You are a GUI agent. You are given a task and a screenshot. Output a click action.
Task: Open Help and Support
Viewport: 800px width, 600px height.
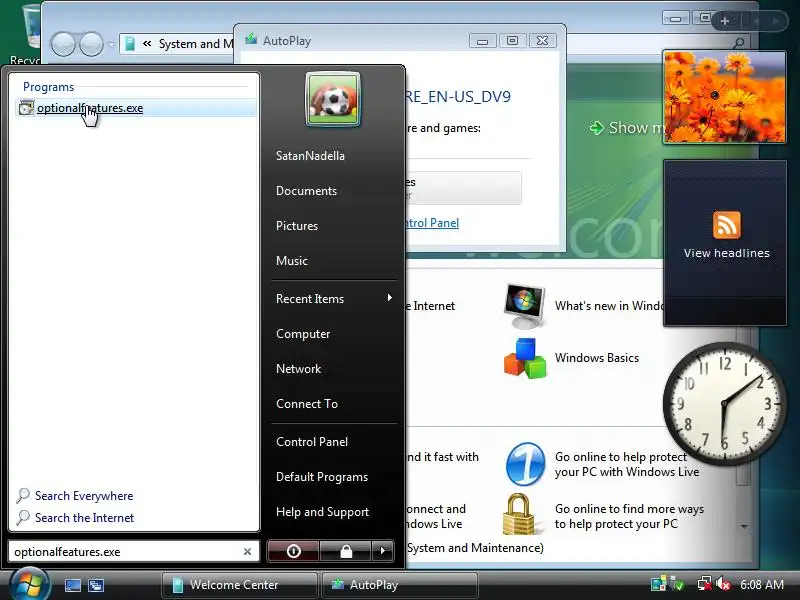click(322, 512)
